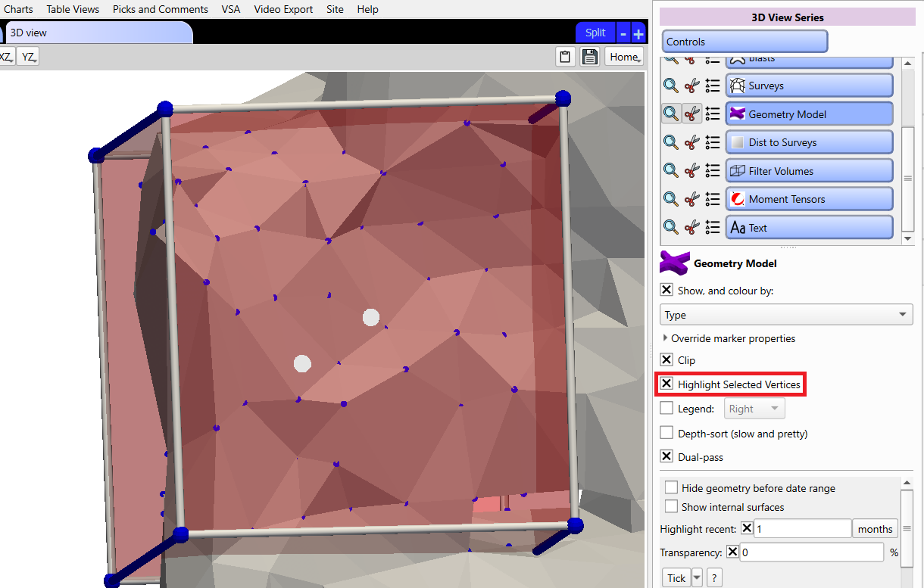Tick Show internal surfaces checkbox
Viewport: 924px width, 588px height.
click(671, 507)
